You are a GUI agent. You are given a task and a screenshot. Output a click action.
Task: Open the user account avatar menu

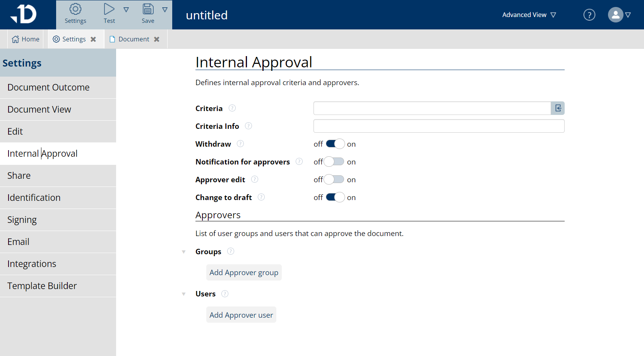pos(615,15)
